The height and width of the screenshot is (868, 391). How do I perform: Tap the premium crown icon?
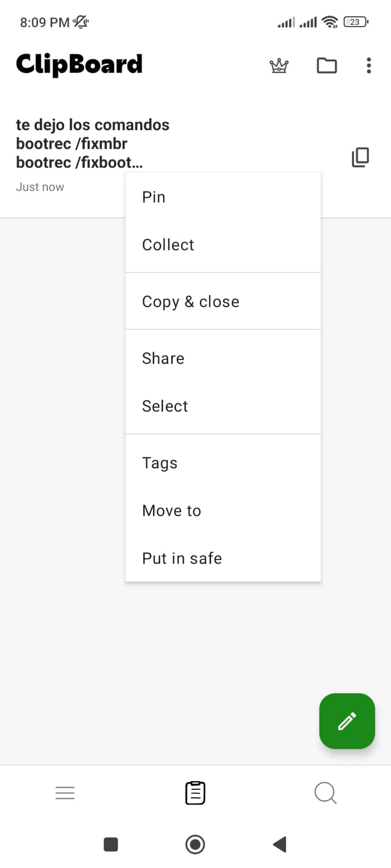pyautogui.click(x=279, y=66)
